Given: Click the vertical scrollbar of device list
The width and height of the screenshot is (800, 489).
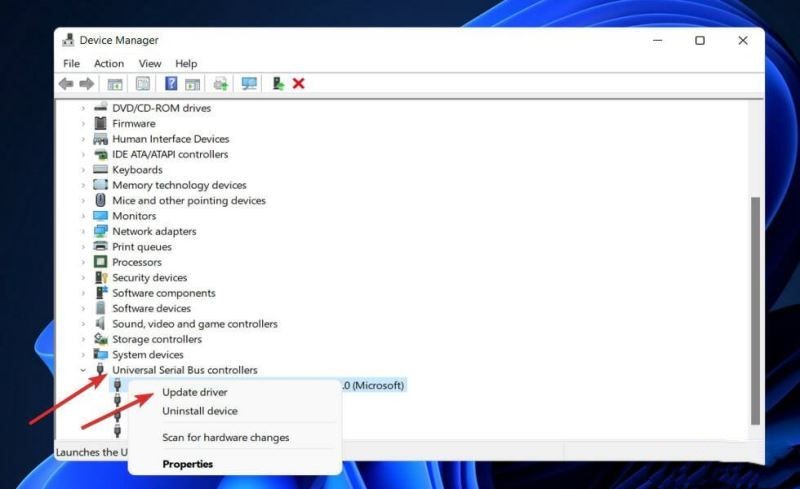Looking at the screenshot, I should pyautogui.click(x=755, y=300).
